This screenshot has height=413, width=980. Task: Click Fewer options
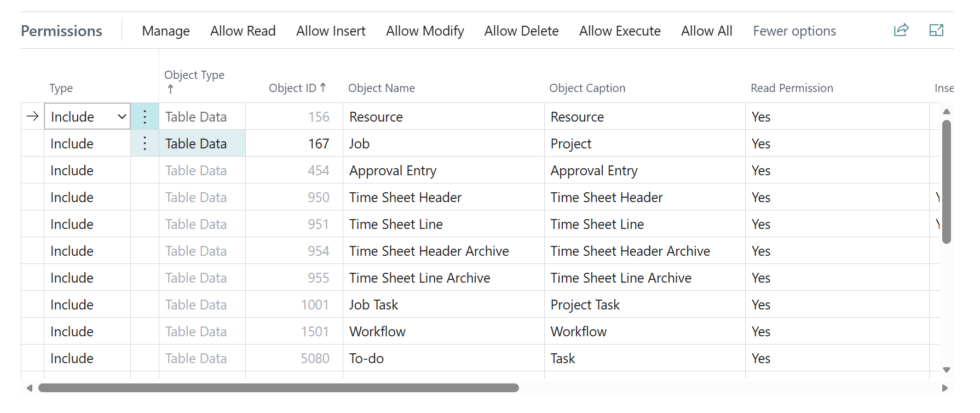[794, 31]
